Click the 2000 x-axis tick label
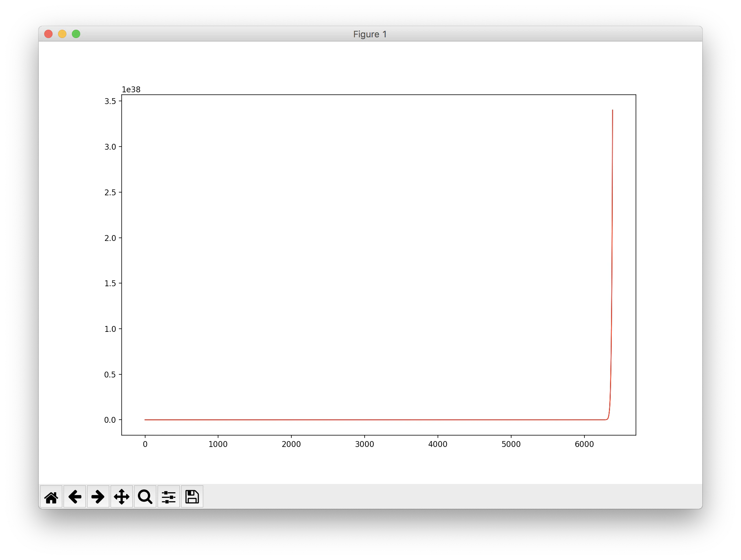Viewport: 741px width, 560px height. click(291, 444)
